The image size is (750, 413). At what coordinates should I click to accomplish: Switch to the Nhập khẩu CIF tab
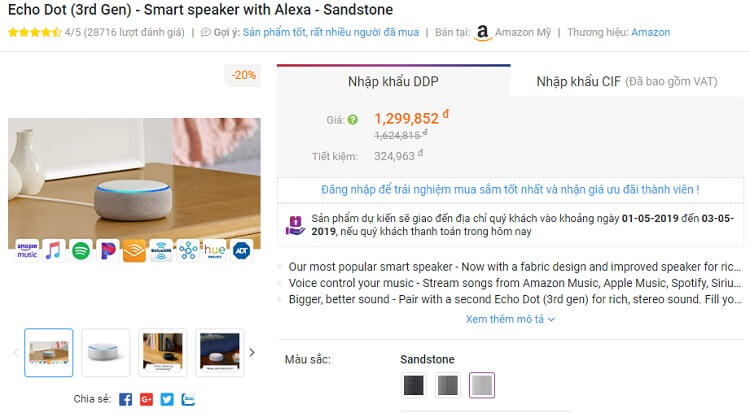coord(627,81)
